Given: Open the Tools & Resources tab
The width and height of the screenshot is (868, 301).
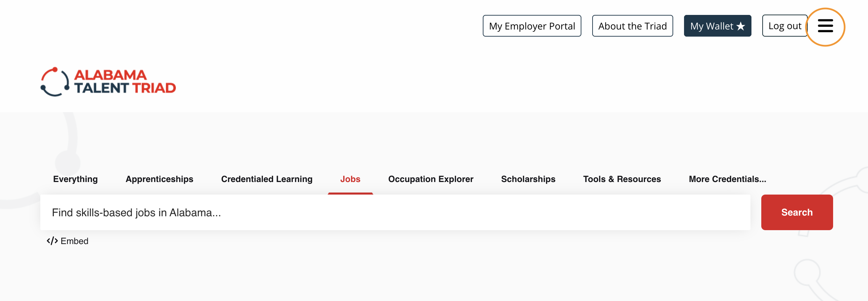Looking at the screenshot, I should point(622,179).
